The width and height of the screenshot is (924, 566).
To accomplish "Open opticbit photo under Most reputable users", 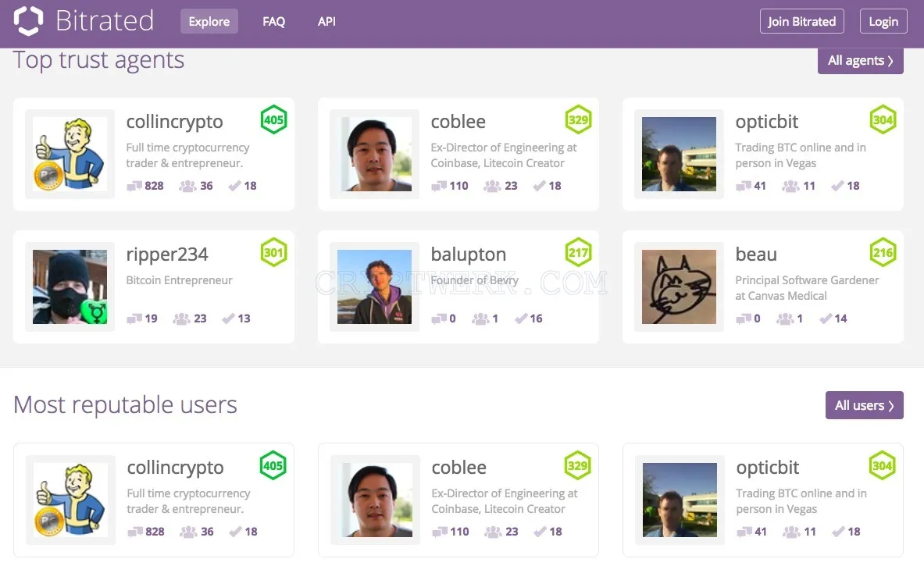I will 680,500.
